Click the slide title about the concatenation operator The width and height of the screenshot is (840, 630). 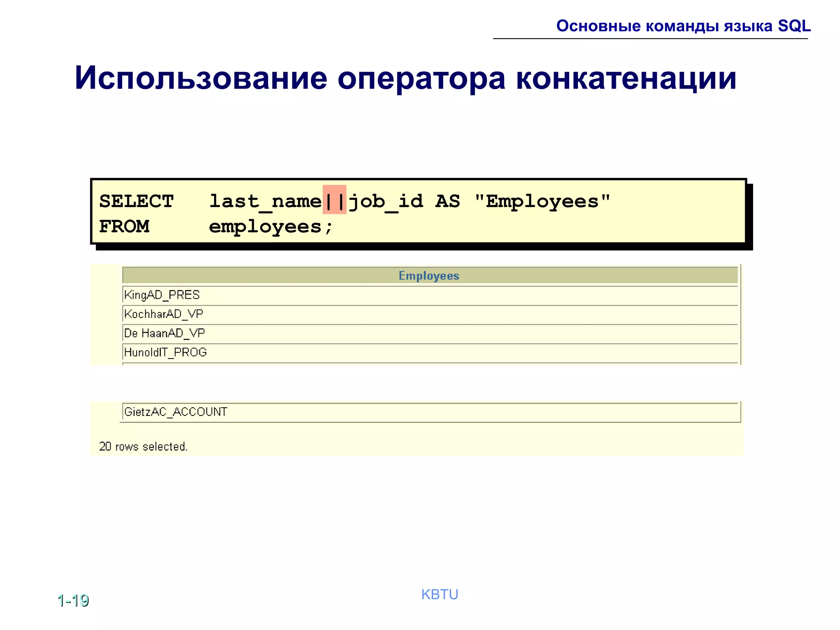pyautogui.click(x=405, y=78)
